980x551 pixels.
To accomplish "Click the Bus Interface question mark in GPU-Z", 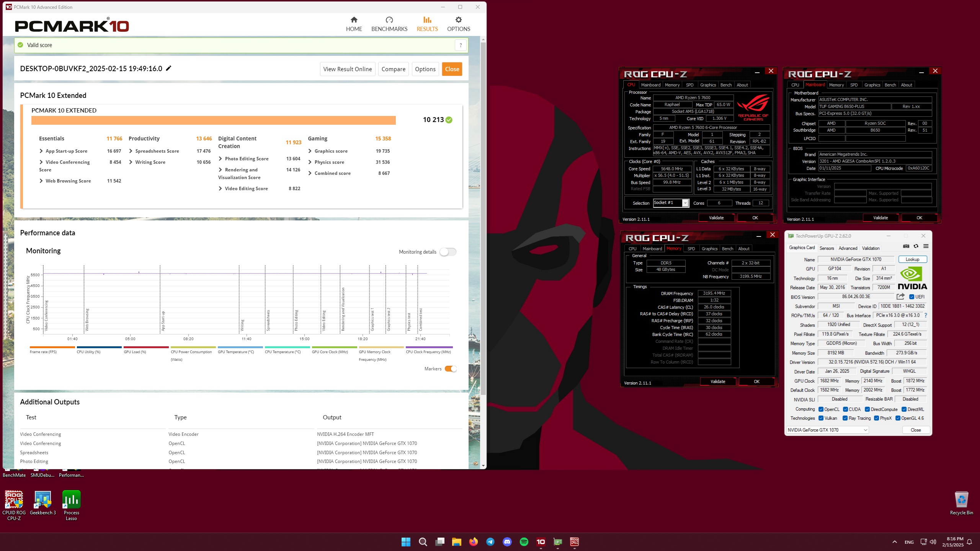I will [926, 315].
